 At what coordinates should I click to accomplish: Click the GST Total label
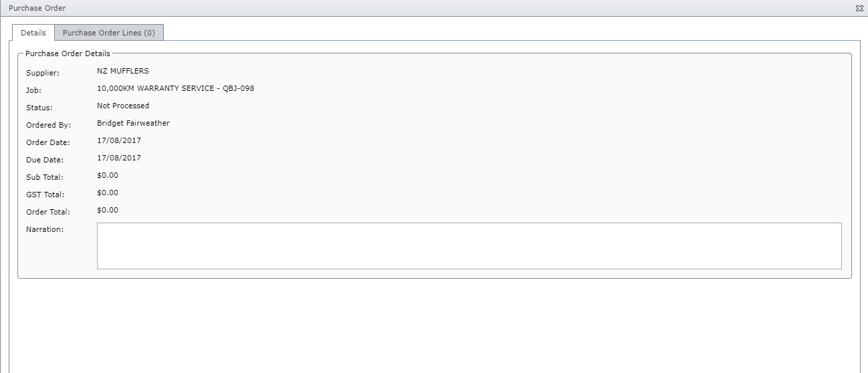click(x=45, y=195)
